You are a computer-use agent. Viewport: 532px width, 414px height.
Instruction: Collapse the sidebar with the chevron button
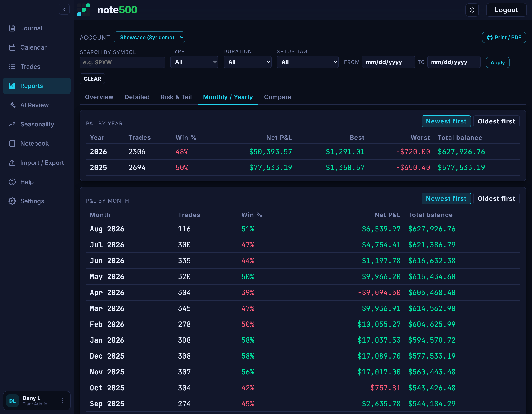click(x=64, y=9)
